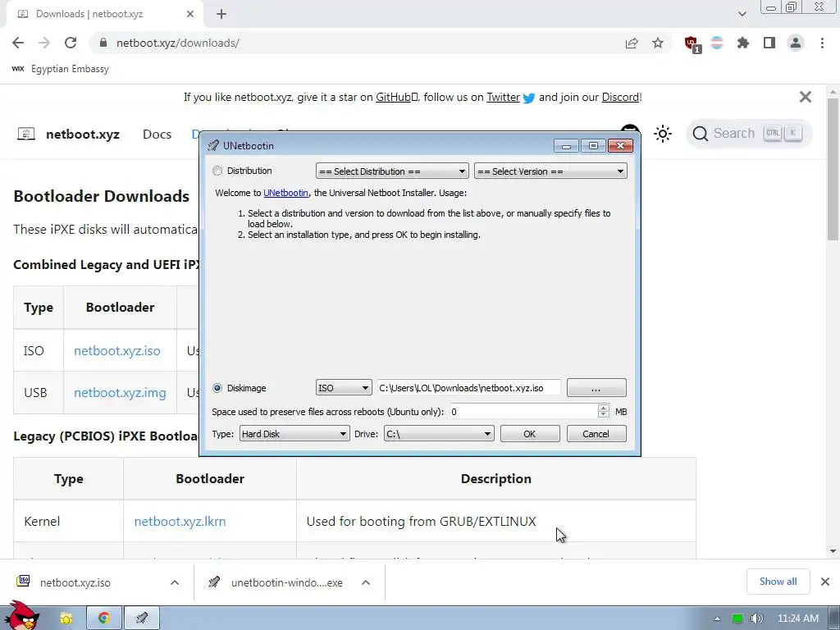Open netboot.xyz.iso download options chevron
Screen dimensions: 840x630
click(x=175, y=582)
